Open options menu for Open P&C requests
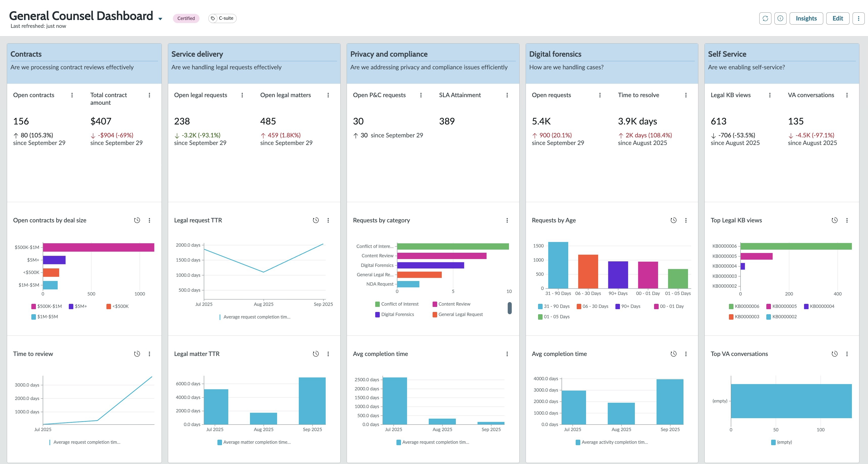 pyautogui.click(x=421, y=95)
